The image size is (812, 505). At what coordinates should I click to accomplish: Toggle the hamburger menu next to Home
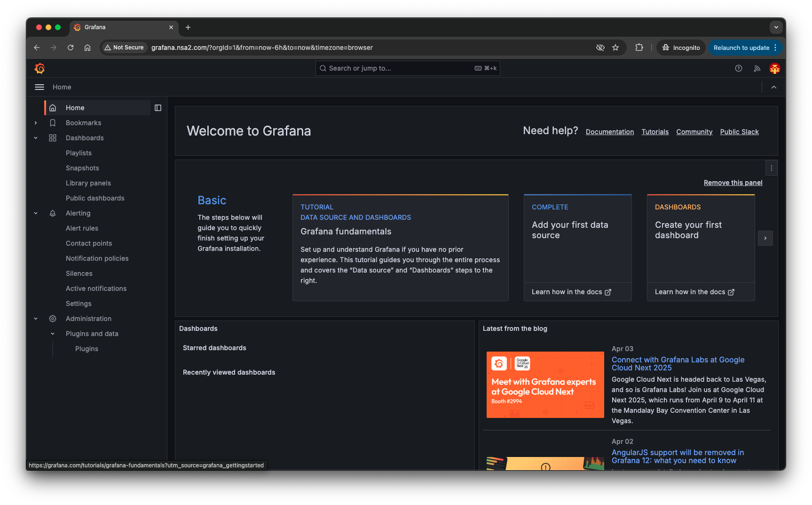tap(39, 87)
